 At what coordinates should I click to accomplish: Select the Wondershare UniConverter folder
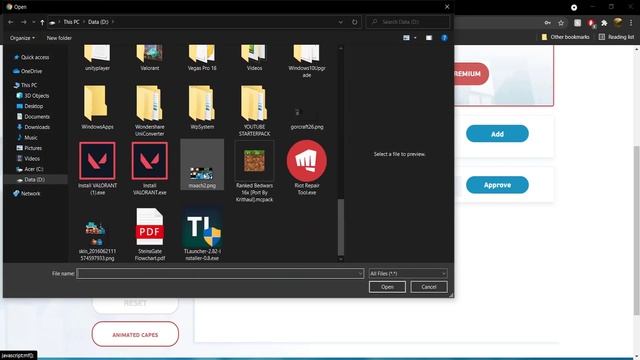click(149, 111)
